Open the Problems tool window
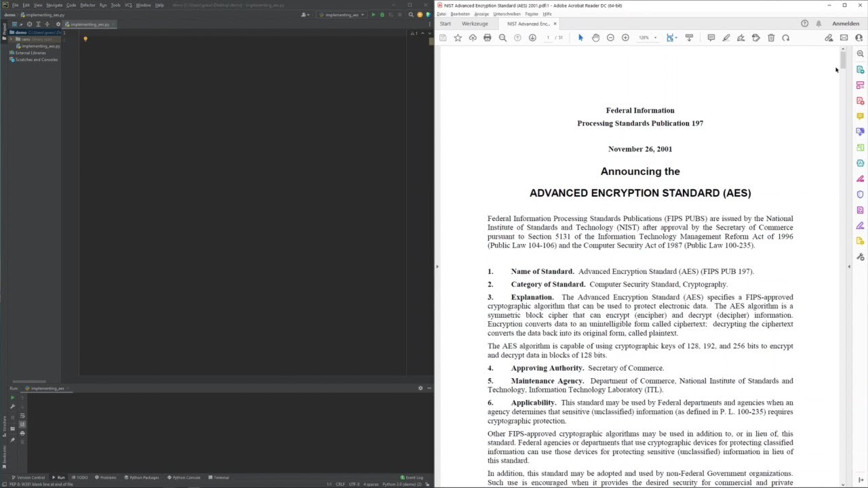 point(106,477)
